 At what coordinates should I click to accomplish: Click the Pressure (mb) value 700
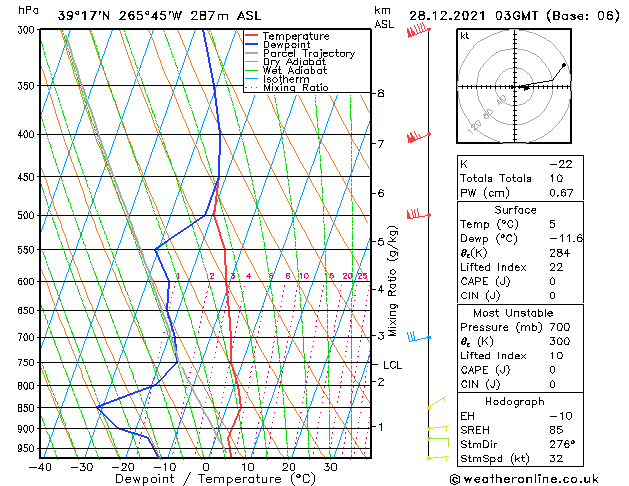560,327
